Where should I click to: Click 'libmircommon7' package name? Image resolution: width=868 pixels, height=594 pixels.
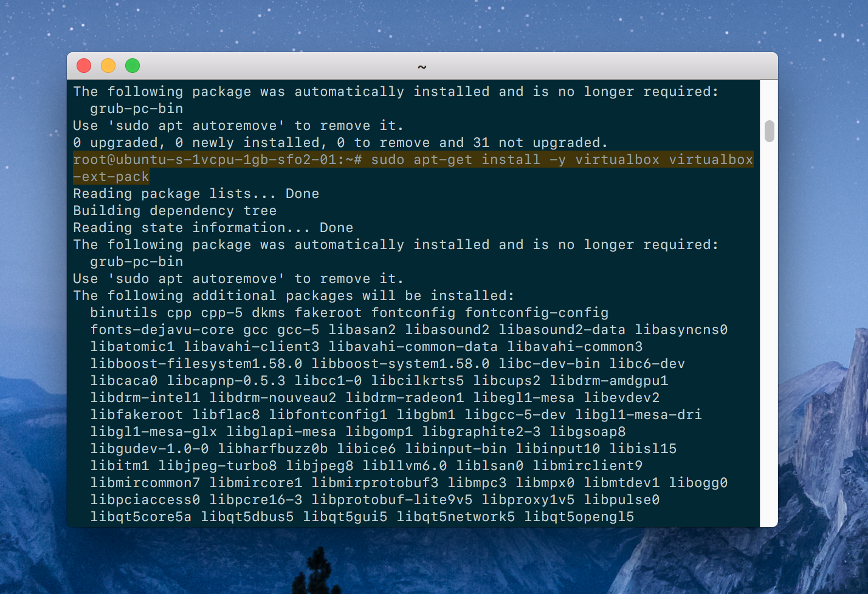pos(145,483)
